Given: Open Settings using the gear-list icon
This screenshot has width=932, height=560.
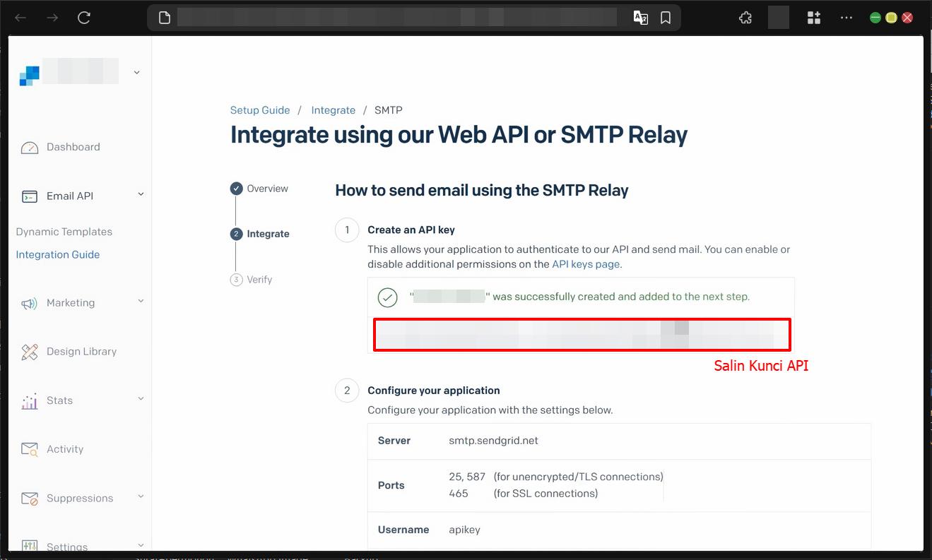Looking at the screenshot, I should (x=29, y=545).
